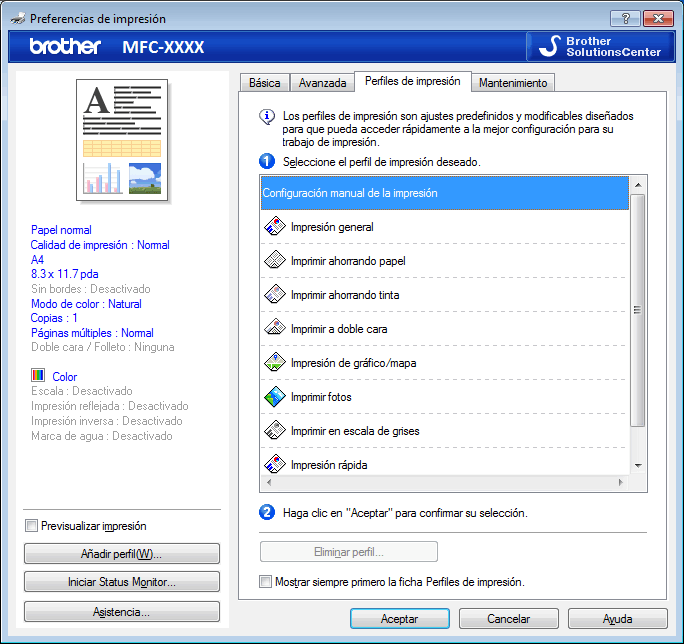Click 'Páginas múltiples : Normal' text
Image resolution: width=684 pixels, height=644 pixels.
(x=92, y=333)
